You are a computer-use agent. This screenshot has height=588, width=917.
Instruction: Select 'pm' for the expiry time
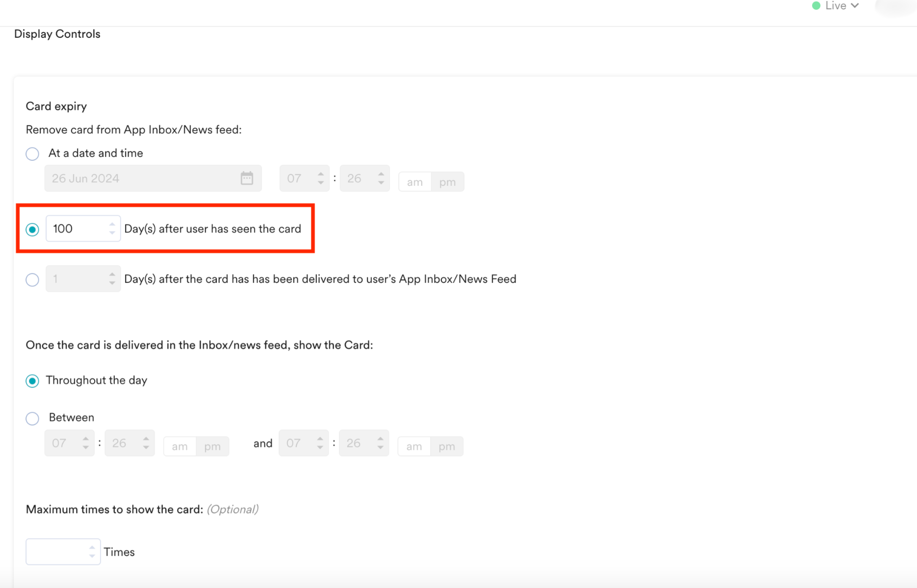point(447,182)
